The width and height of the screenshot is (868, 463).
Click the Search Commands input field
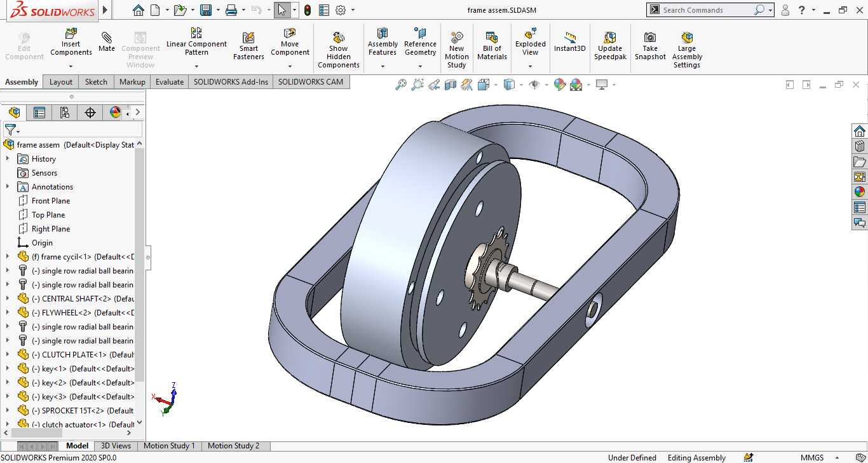tap(707, 10)
